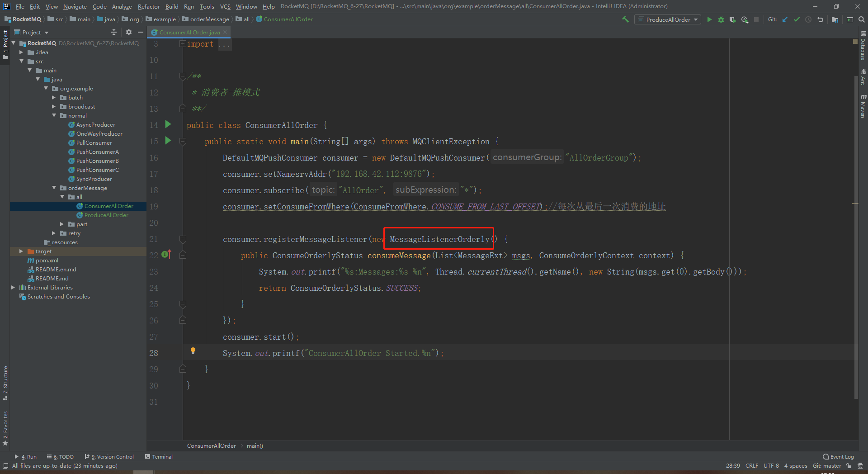Pull updates with the blue Git arrow icon

coord(784,19)
